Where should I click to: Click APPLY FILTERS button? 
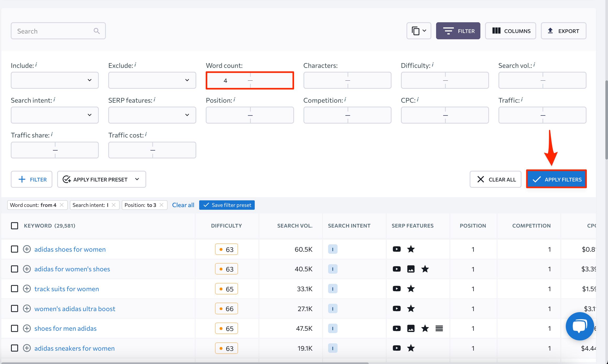tap(556, 179)
